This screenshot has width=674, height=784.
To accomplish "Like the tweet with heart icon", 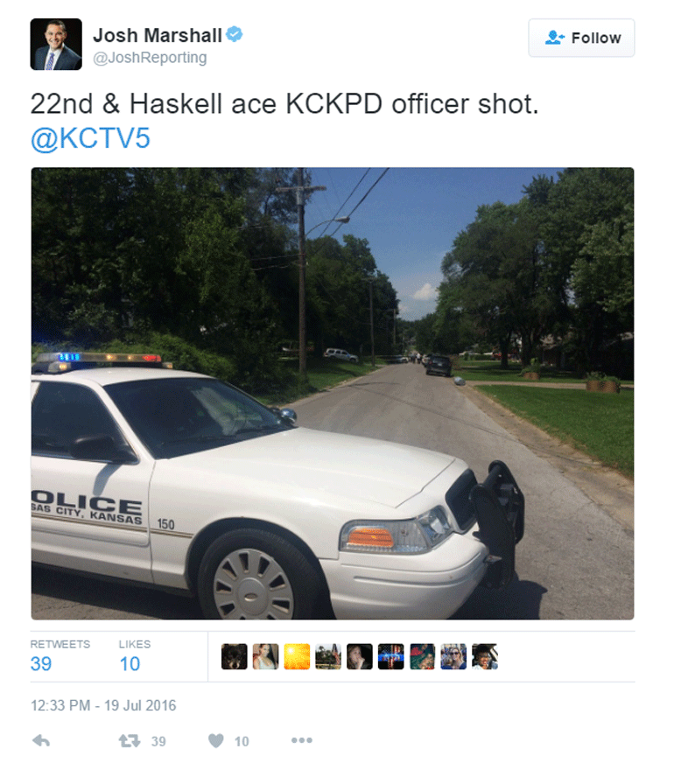I will 216,740.
